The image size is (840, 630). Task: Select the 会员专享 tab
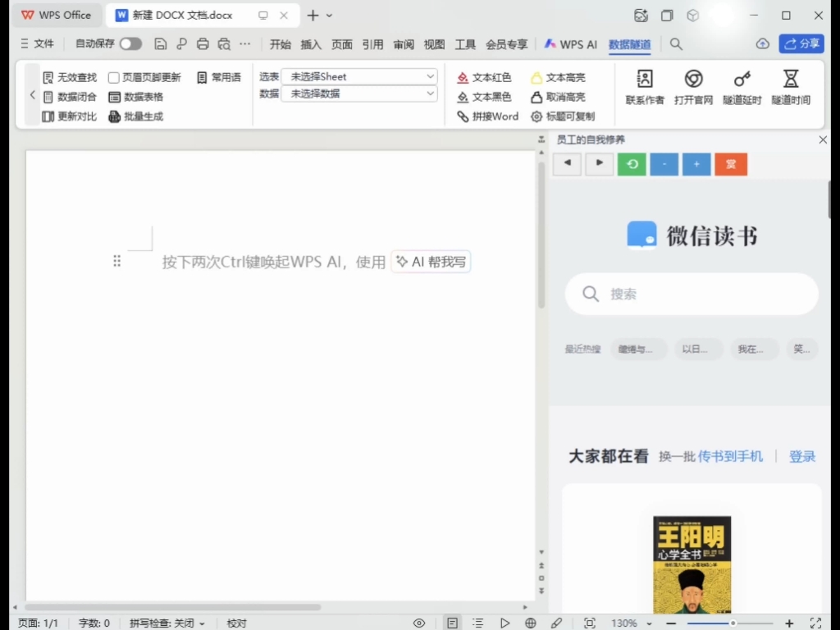tap(507, 44)
